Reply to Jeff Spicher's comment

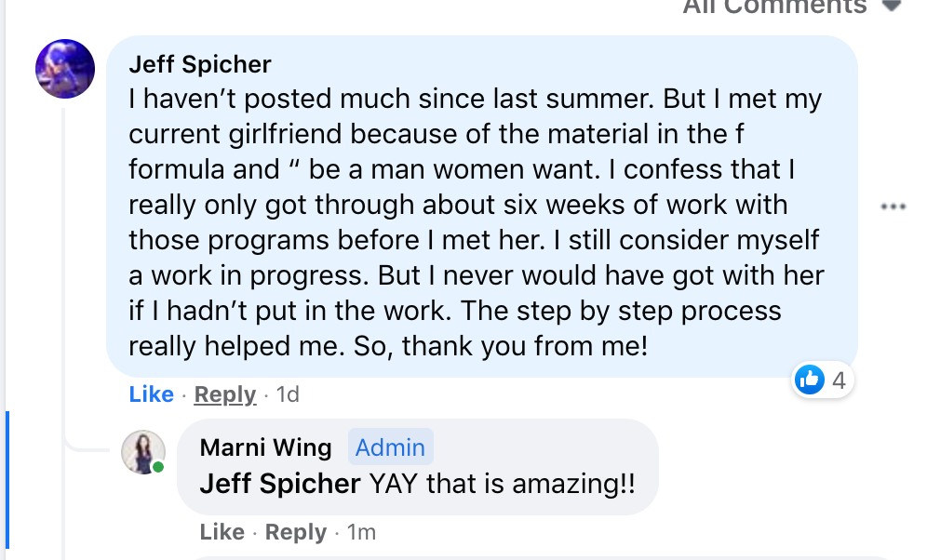pos(225,394)
